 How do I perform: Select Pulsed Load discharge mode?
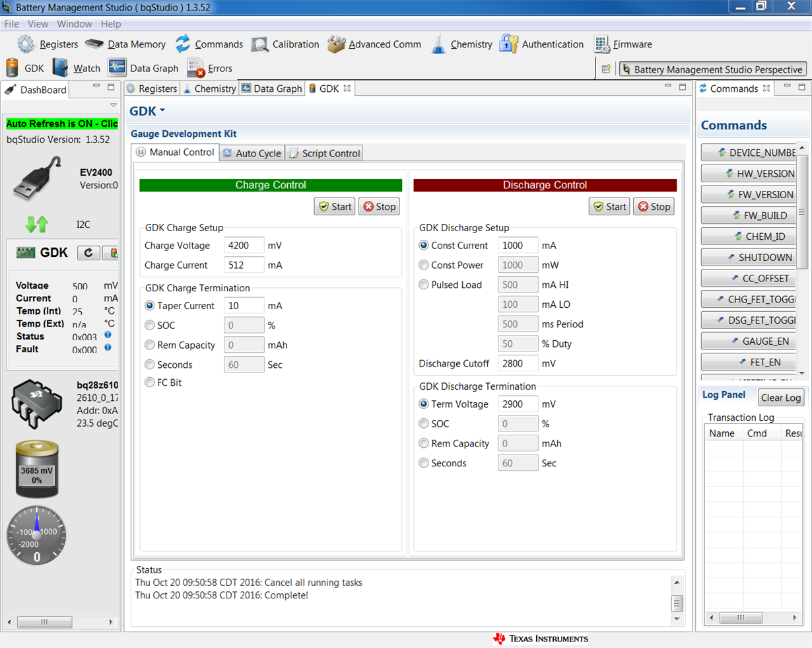pyautogui.click(x=424, y=285)
